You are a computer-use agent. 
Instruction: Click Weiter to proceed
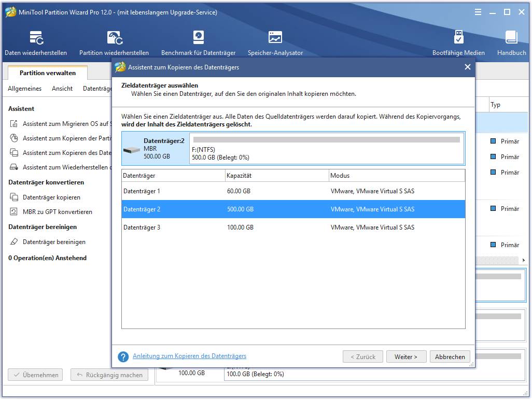pyautogui.click(x=406, y=356)
